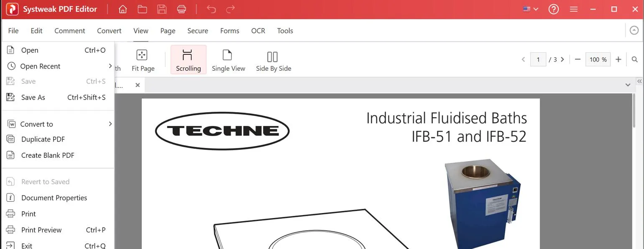Open the Secure menu tab
Screen dimensions: 644x249
click(x=198, y=31)
